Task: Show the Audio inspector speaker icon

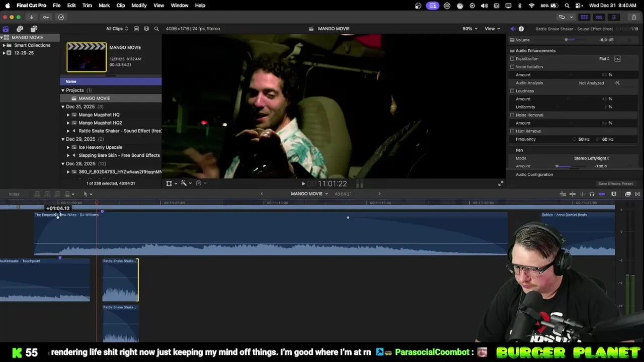Action: pyautogui.click(x=513, y=29)
